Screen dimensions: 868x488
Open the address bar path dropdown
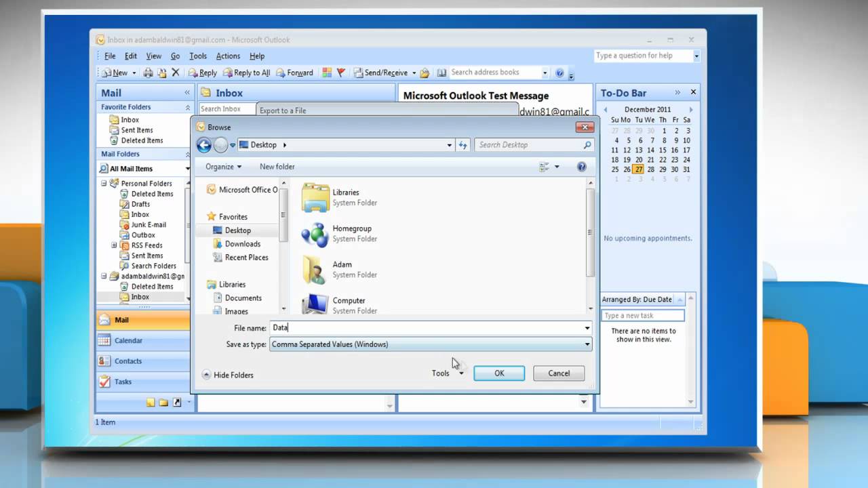[x=449, y=144]
